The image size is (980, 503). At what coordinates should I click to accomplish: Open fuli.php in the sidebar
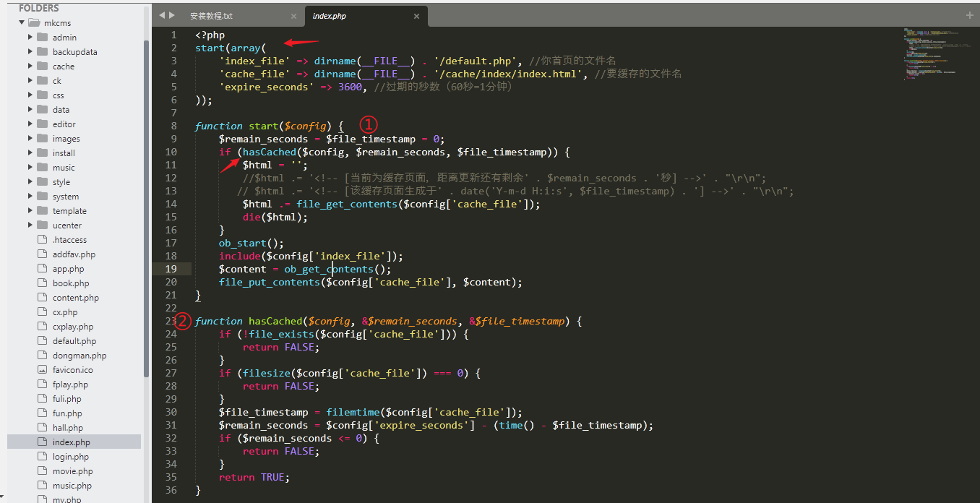click(67, 399)
